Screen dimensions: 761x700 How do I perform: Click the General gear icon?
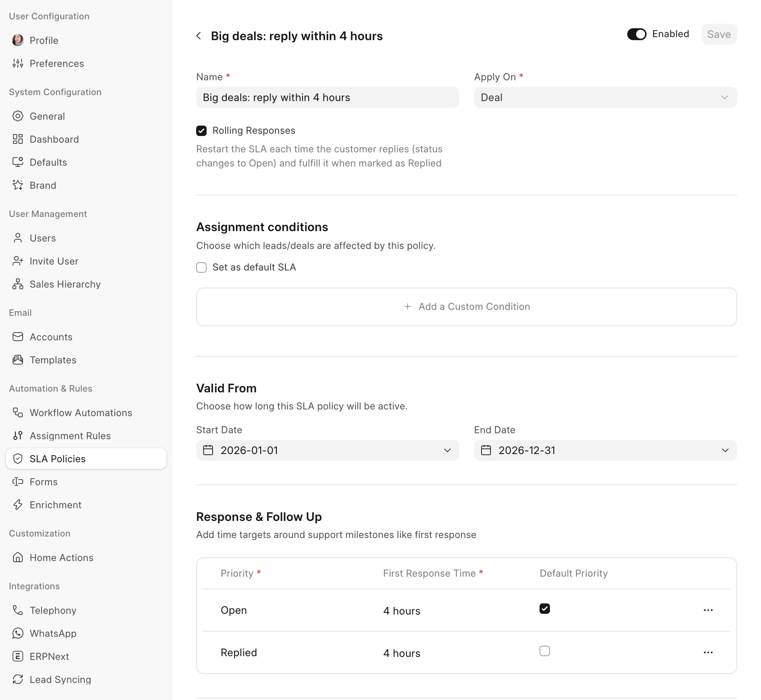coord(18,116)
